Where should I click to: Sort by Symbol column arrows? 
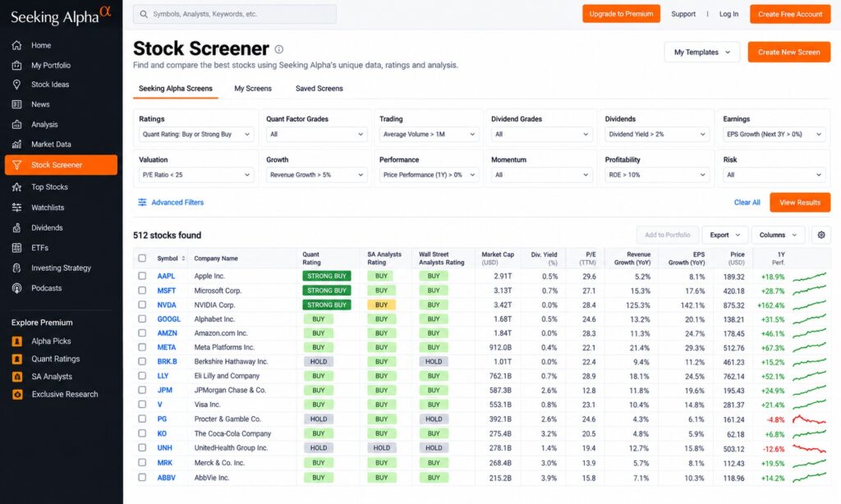click(x=183, y=259)
